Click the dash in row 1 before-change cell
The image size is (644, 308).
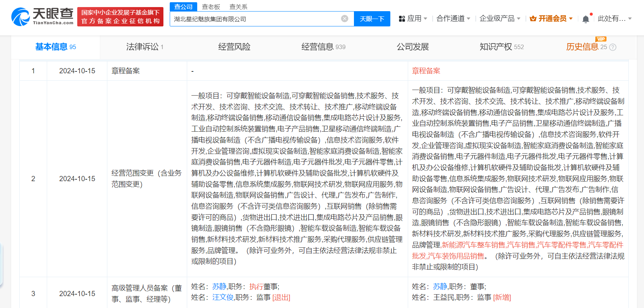[x=192, y=71]
